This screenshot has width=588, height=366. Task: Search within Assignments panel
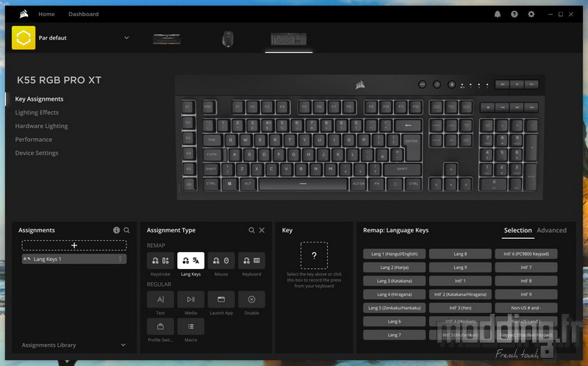(126, 230)
